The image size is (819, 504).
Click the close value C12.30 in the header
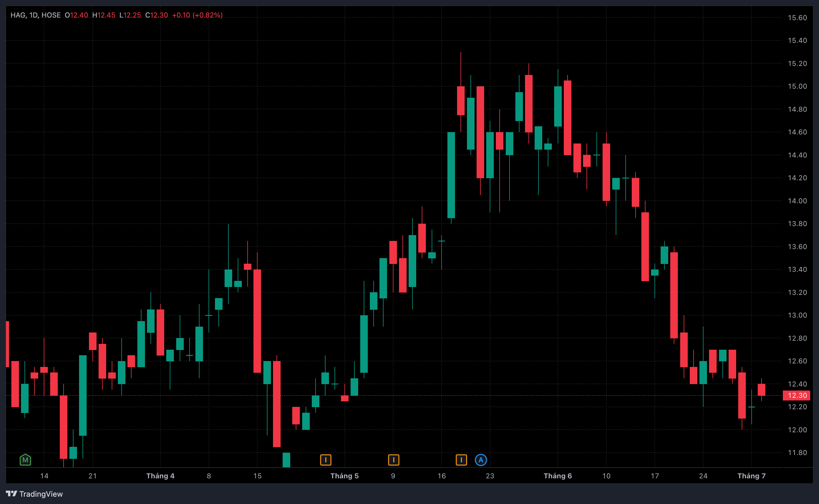[x=157, y=15]
